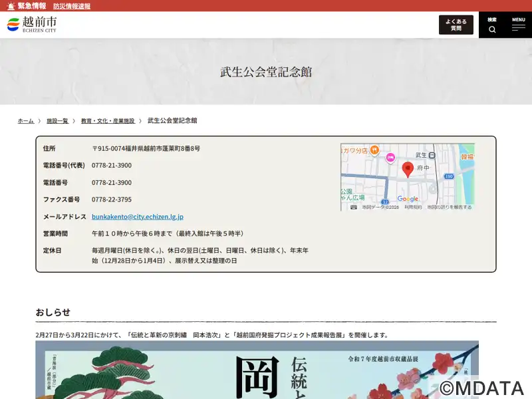Click the bunkakento@city.echizen.lg.jp email link

138,217
